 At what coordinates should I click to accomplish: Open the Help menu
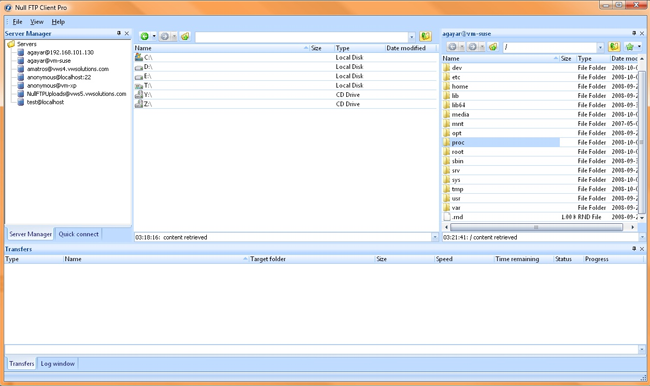(x=58, y=22)
